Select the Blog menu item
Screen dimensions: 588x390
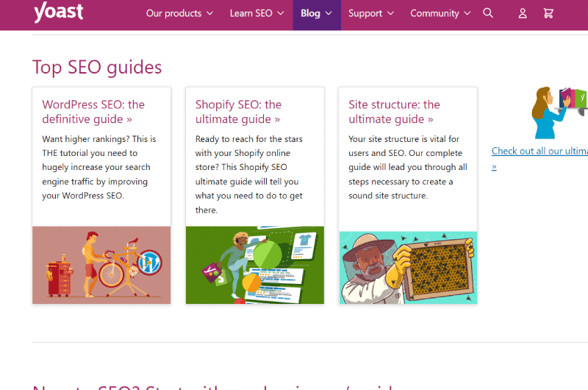[317, 15]
